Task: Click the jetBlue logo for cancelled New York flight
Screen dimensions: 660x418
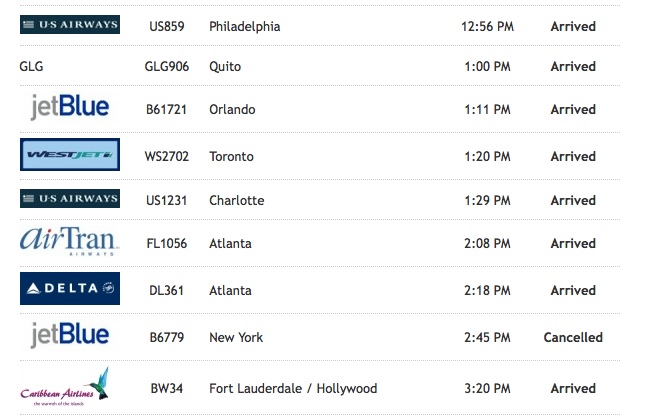Action: [x=70, y=336]
